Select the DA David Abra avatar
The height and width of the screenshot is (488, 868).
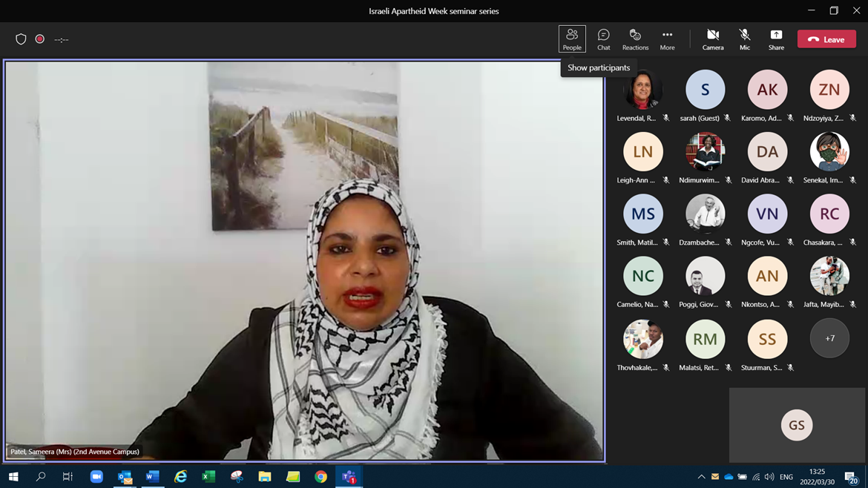(x=767, y=151)
